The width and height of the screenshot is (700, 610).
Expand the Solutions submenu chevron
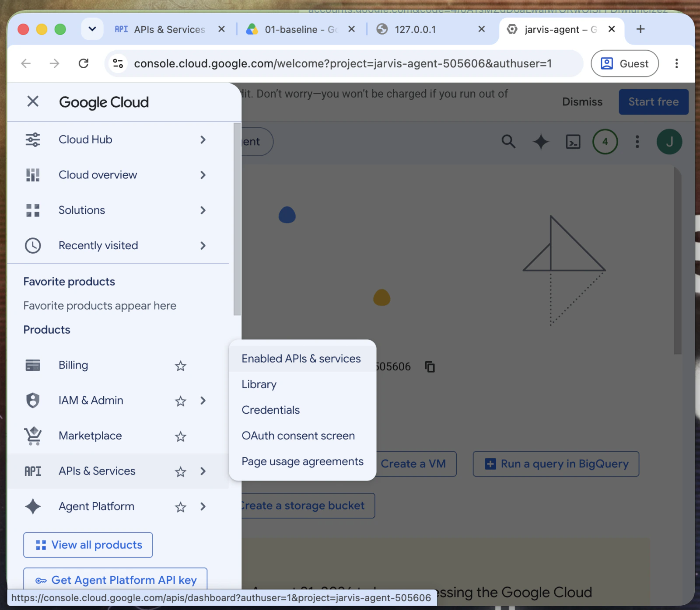point(203,210)
